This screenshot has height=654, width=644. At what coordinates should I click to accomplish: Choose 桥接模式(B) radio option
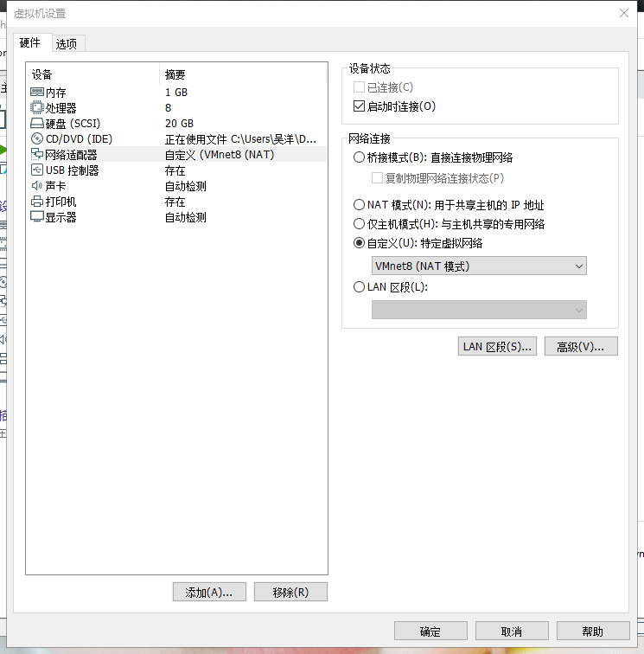[359, 157]
